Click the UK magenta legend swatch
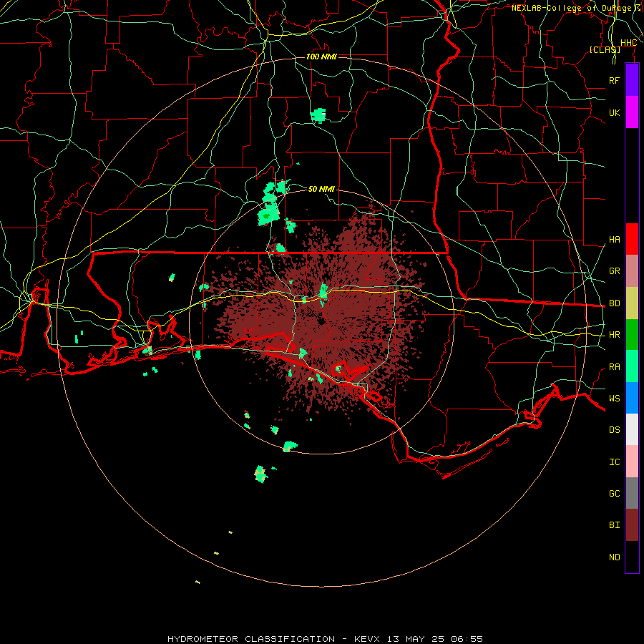The width and height of the screenshot is (644, 644). [632, 112]
